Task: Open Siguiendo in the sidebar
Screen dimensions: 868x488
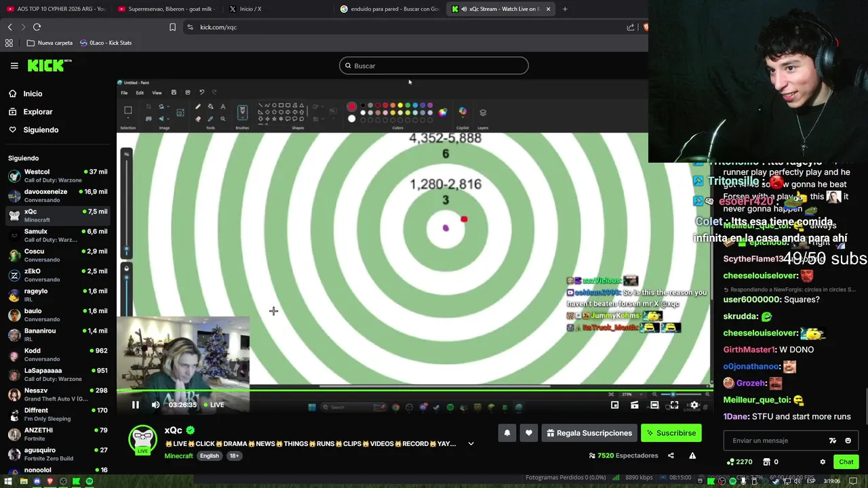Action: click(x=41, y=129)
